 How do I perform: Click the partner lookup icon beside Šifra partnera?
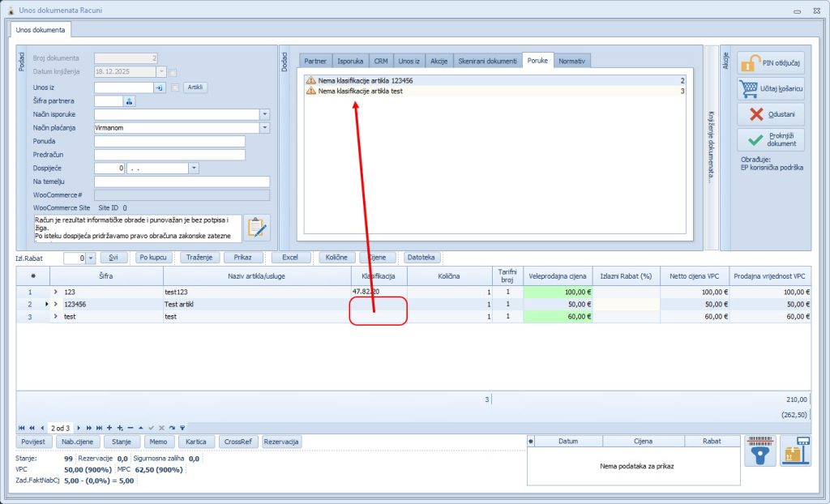click(129, 101)
